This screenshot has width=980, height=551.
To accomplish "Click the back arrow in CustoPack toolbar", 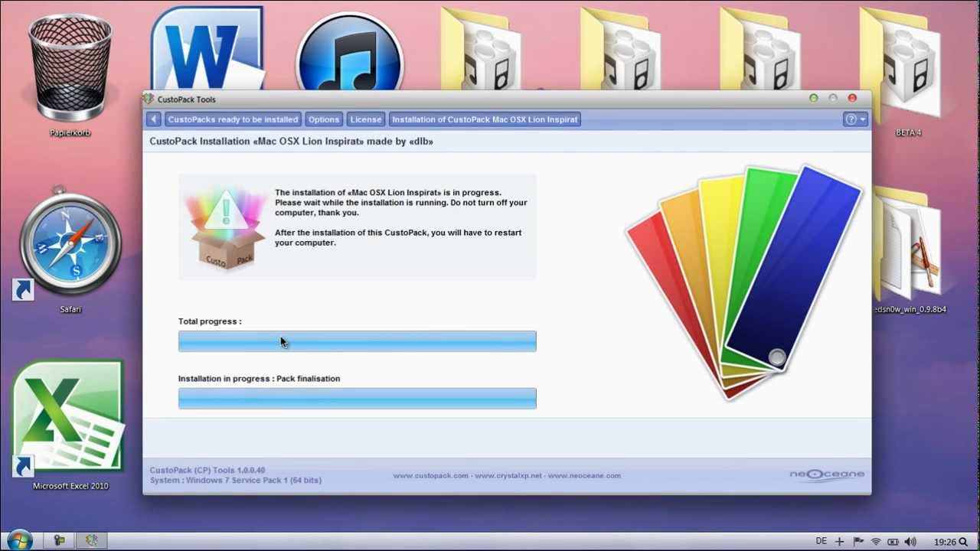I will pyautogui.click(x=153, y=119).
